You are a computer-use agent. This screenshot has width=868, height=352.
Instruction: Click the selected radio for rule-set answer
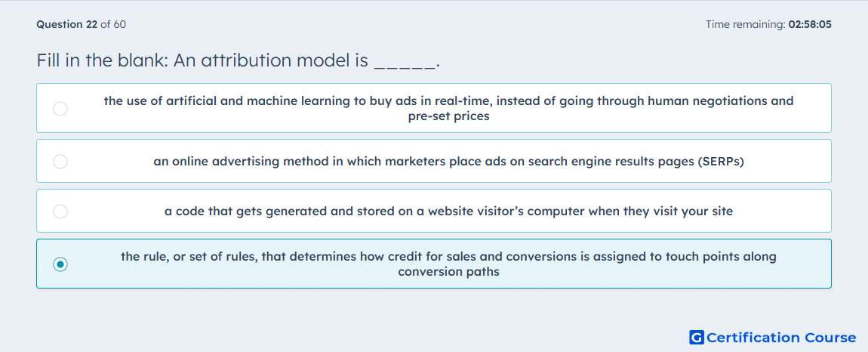[60, 264]
